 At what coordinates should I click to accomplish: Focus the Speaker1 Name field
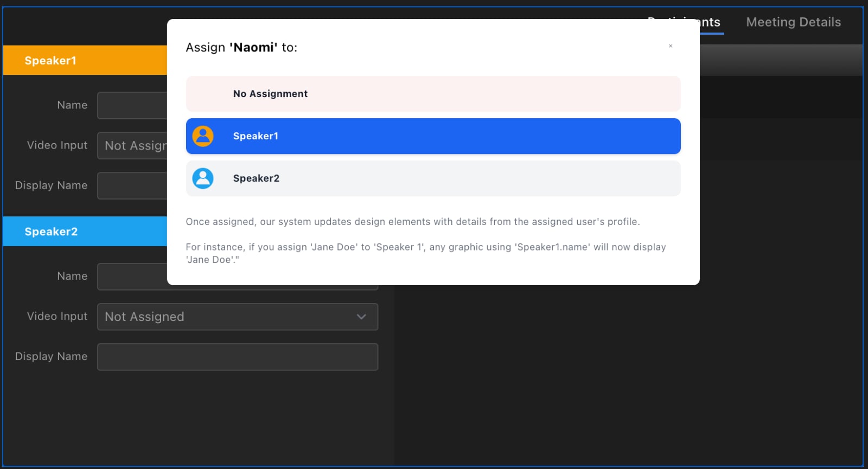pyautogui.click(x=132, y=105)
